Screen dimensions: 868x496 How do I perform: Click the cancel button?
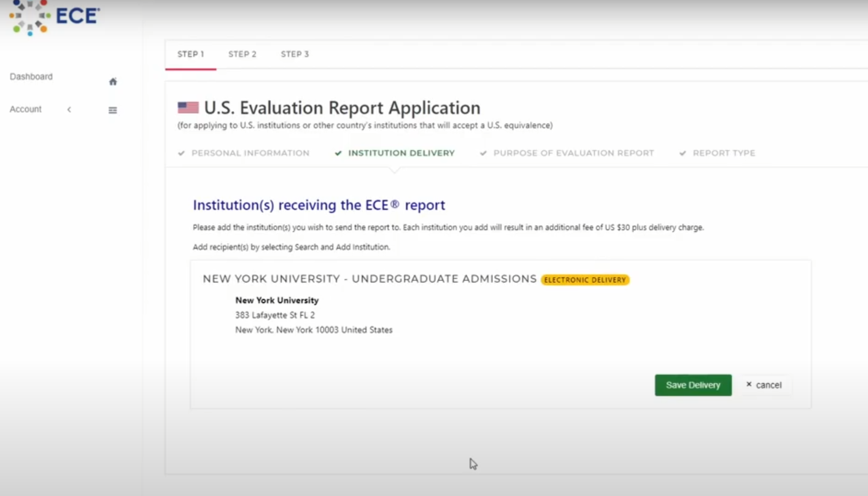(x=764, y=385)
